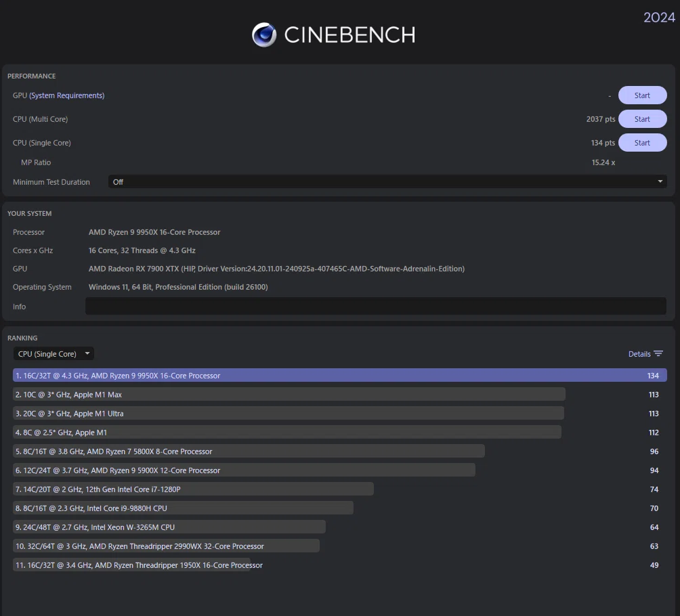Click inside the Info text field
680x616 pixels.
tap(376, 306)
